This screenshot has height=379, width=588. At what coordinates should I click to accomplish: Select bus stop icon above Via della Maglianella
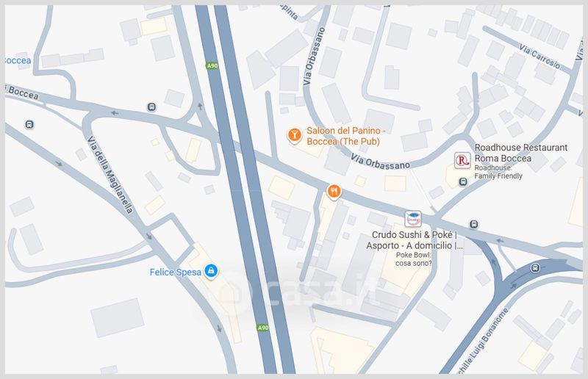click(151, 107)
